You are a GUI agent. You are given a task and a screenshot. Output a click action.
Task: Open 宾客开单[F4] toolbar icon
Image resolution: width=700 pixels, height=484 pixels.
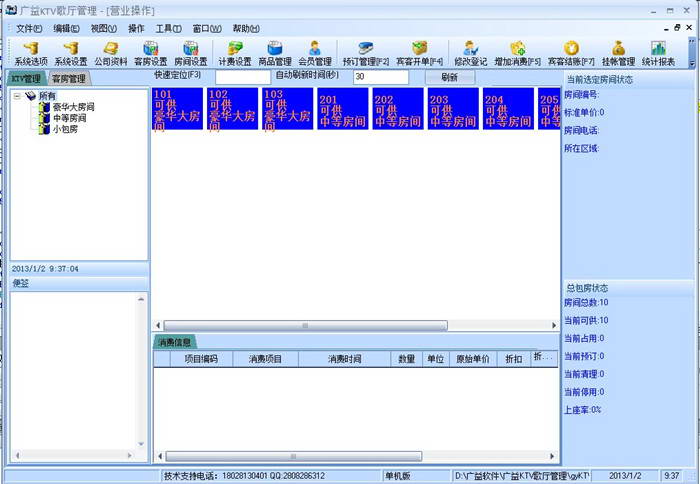coord(420,54)
